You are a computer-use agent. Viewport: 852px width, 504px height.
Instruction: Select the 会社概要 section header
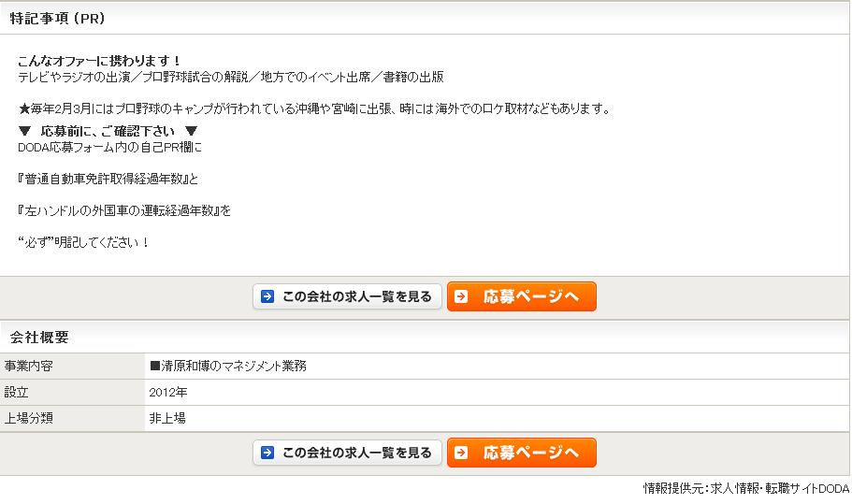point(39,338)
